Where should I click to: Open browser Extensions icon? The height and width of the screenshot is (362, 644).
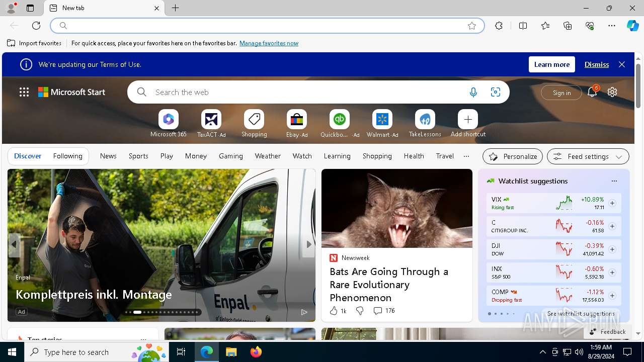click(499, 26)
